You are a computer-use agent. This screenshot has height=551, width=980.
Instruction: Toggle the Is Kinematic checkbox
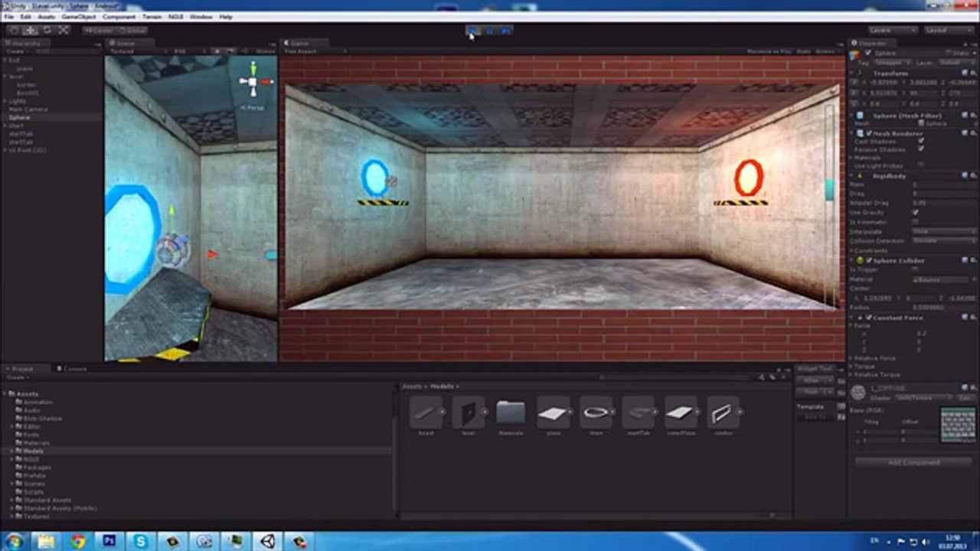916,221
